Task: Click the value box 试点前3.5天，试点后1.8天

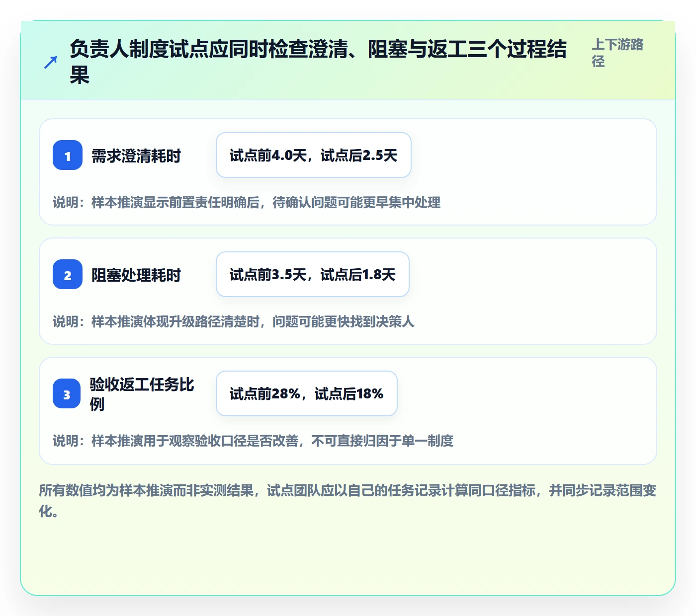Action: tap(313, 274)
